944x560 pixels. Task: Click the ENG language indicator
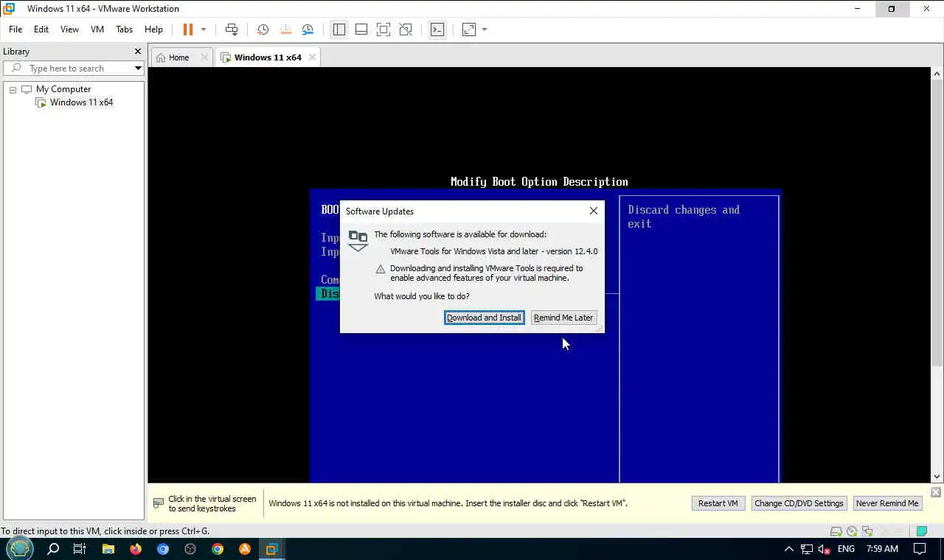[x=846, y=549]
